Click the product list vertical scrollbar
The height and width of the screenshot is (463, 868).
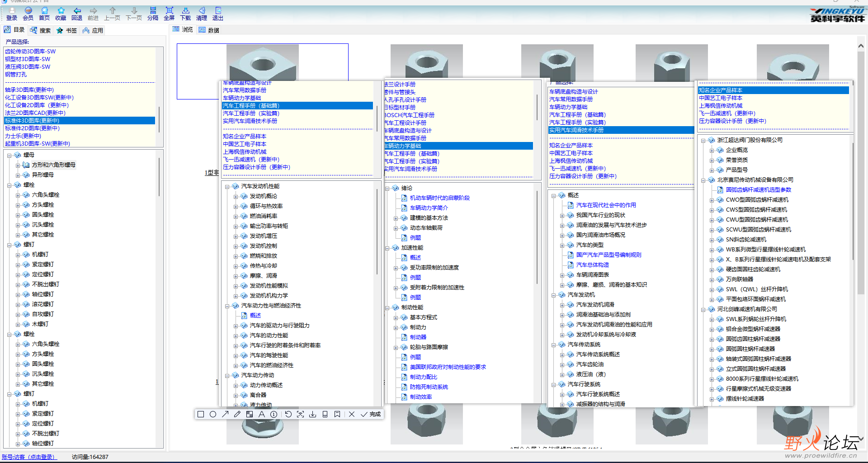click(x=159, y=119)
